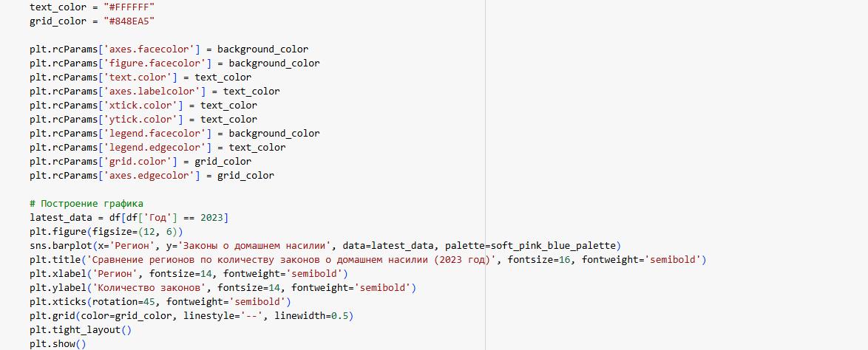Click the plt.show() line
The image size is (868, 350).
58,344
